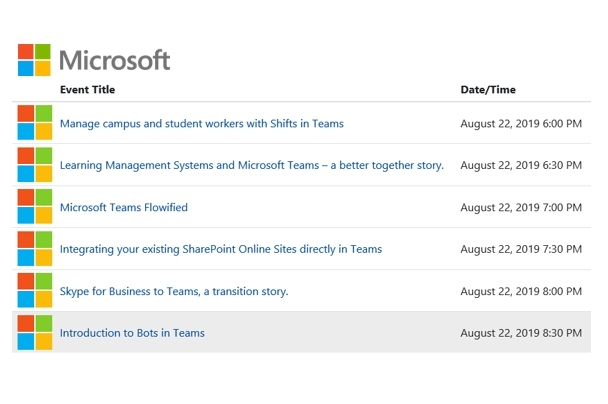Click the icon beside Introduction to Bots event

click(35, 332)
